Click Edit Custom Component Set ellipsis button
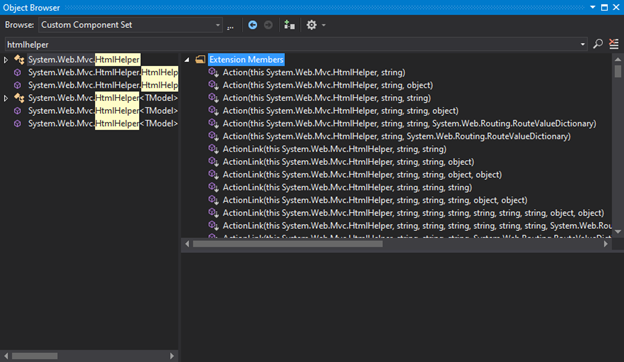 pos(230,26)
